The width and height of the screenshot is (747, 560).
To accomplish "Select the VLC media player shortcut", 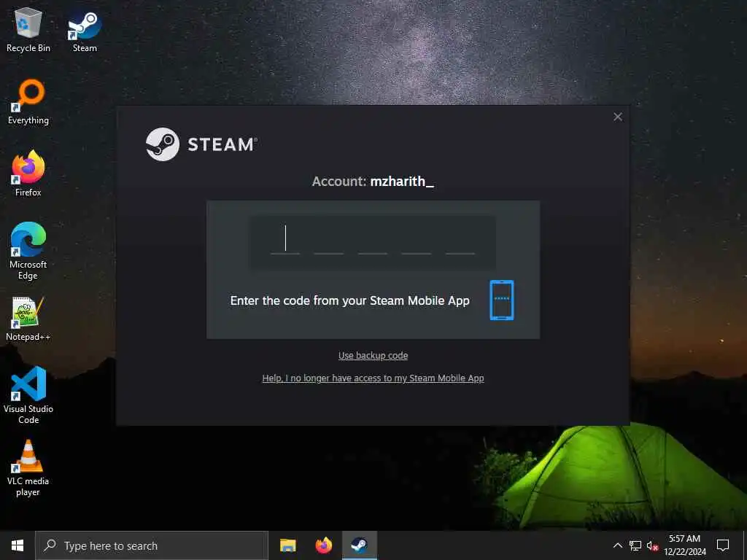I will pyautogui.click(x=28, y=467).
